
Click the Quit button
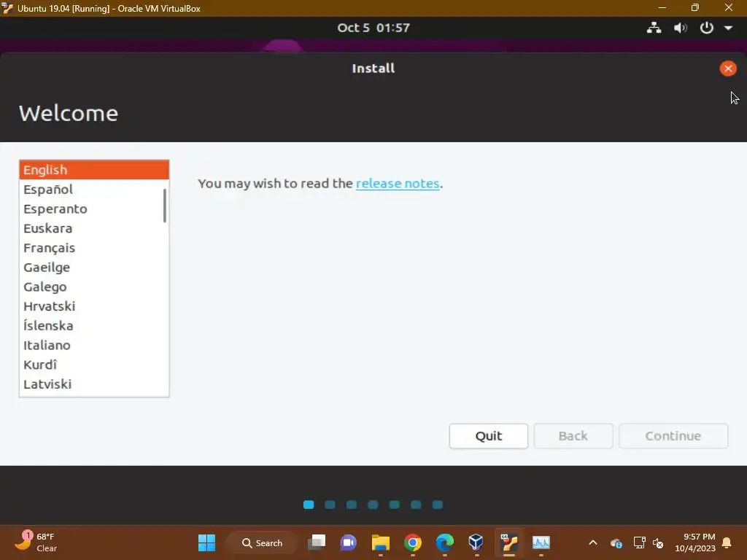tap(488, 436)
